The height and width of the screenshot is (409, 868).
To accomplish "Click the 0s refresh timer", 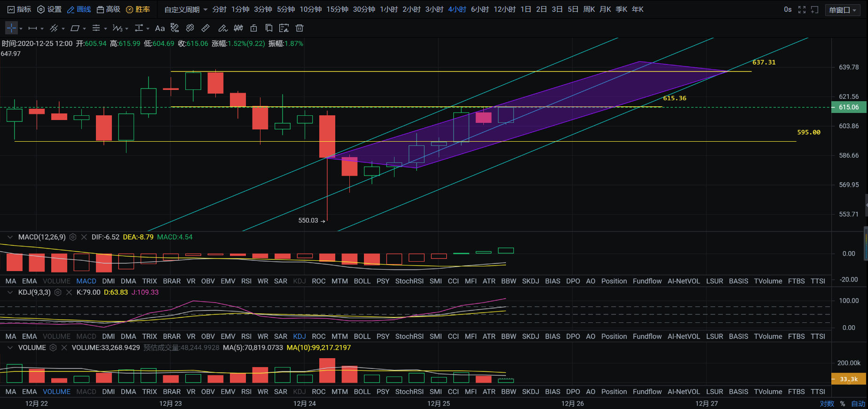I will tap(788, 9).
